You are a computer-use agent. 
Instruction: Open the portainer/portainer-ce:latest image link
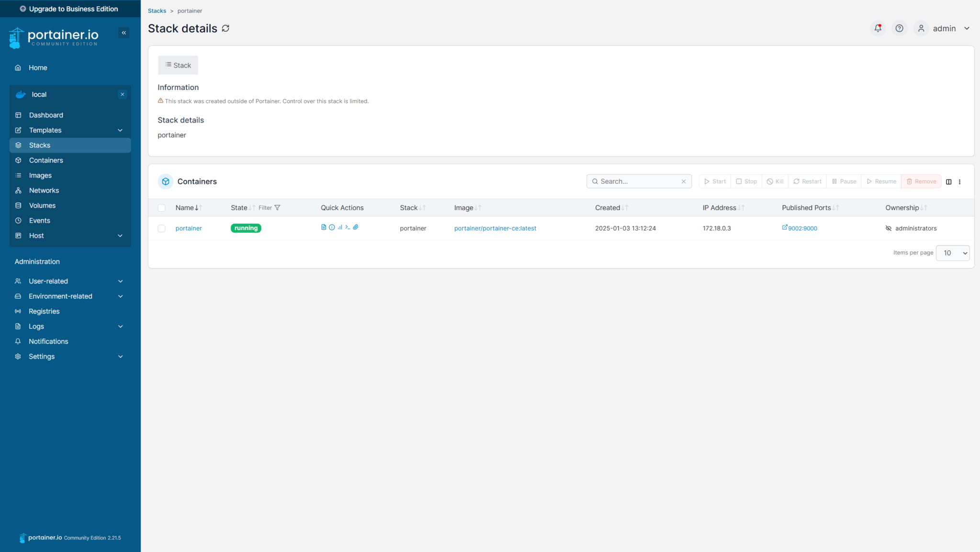point(495,228)
